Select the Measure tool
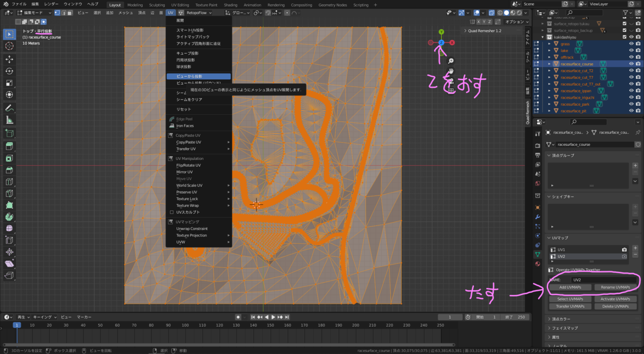Image resolution: width=644 pixels, height=354 pixels. click(x=9, y=121)
